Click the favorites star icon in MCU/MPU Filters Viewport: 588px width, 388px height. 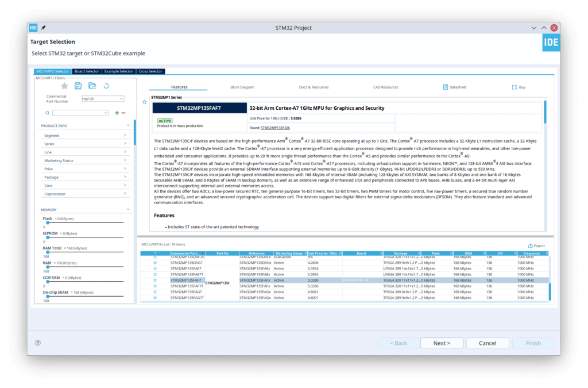[64, 86]
